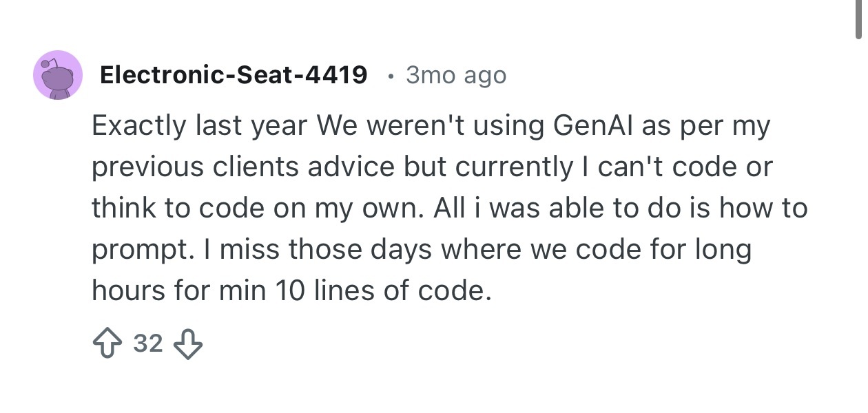Click the "3mo ago" timestamp
The width and height of the screenshot is (868, 413).
click(456, 75)
